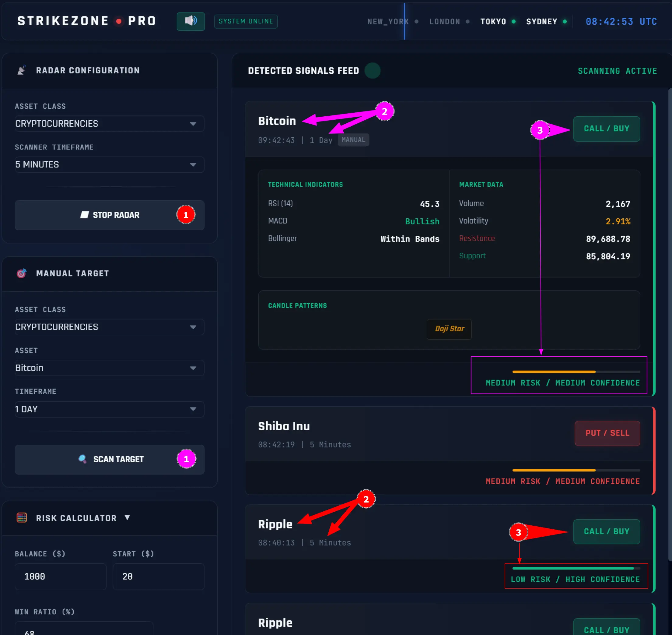This screenshot has width=672, height=635.
Task: Click the magnifier icon in Scan Target
Action: [x=82, y=459]
